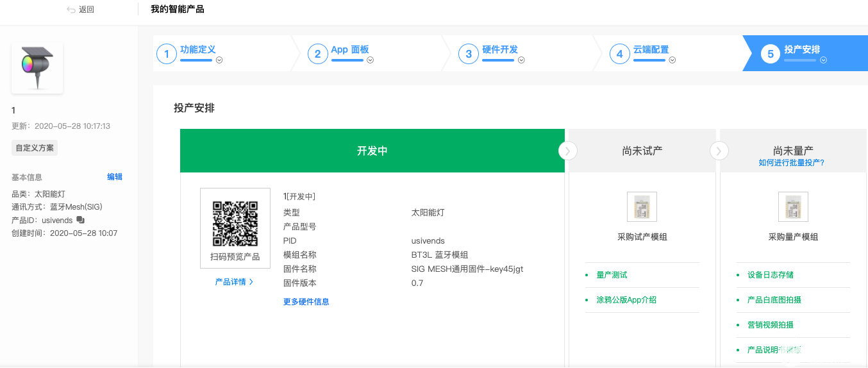
Task: Click the 采购试产模组 label
Action: 642,237
